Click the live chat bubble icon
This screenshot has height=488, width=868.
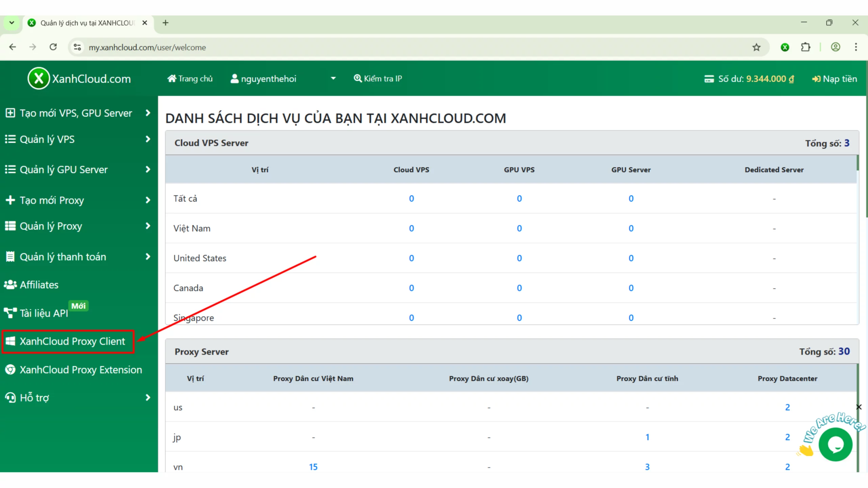pyautogui.click(x=835, y=445)
